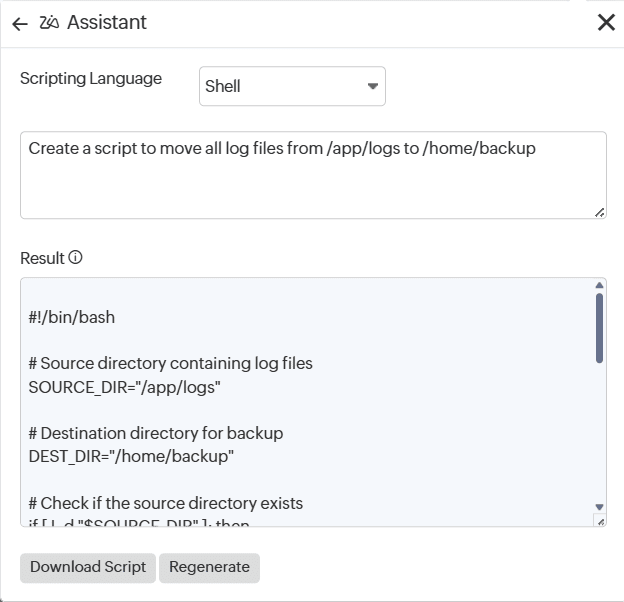The width and height of the screenshot is (624, 602).
Task: Click the DEST_DIR="/home/backup" line
Action: (131, 456)
